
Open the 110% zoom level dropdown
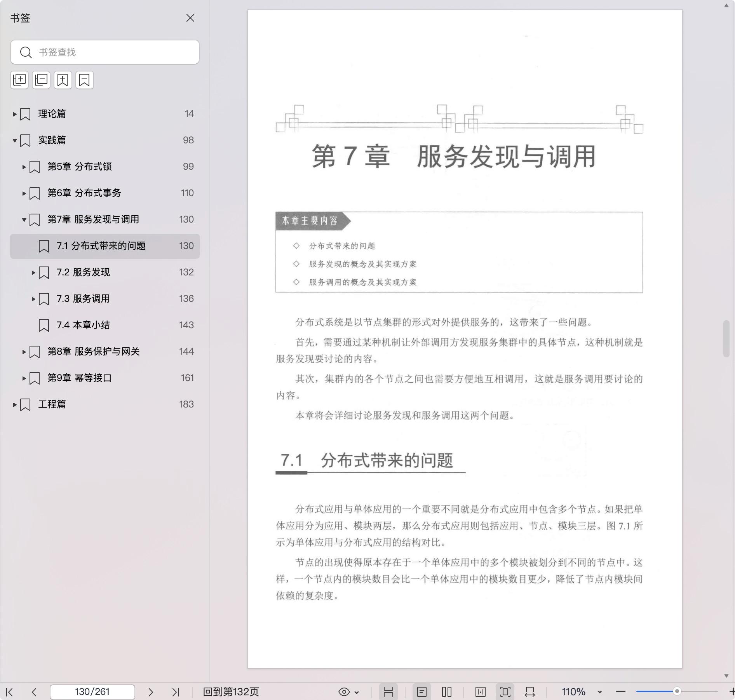(599, 692)
